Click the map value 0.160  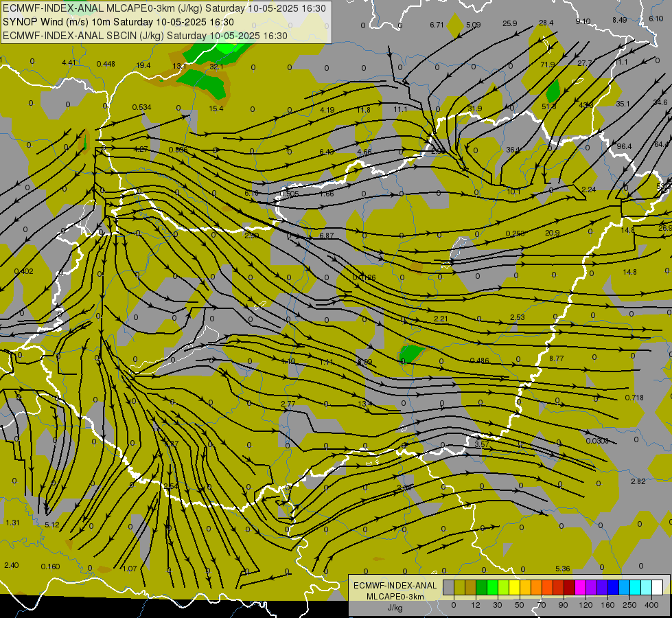[x=50, y=566]
